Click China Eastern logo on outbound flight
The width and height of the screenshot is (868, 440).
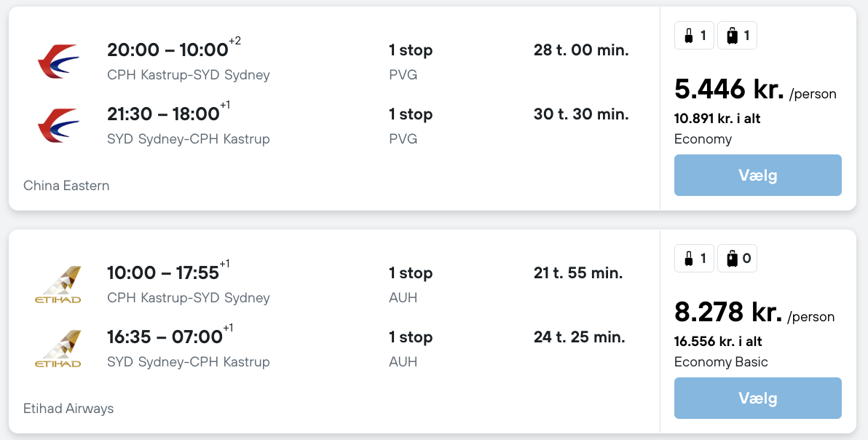click(x=58, y=61)
